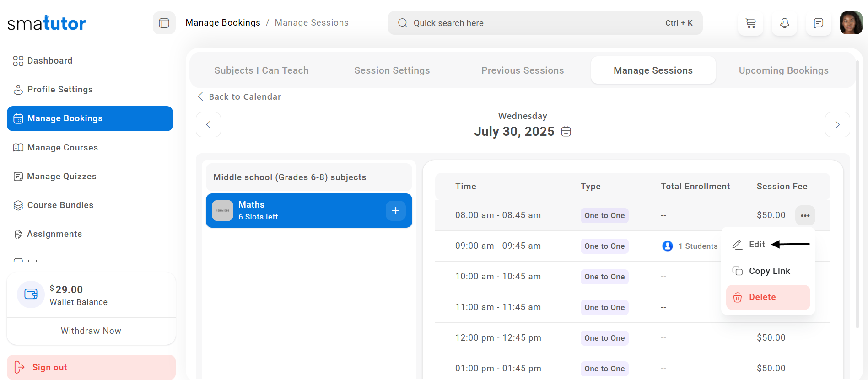Viewport: 868px width, 380px height.
Task: Click the wallet balance icon
Action: tap(31, 294)
